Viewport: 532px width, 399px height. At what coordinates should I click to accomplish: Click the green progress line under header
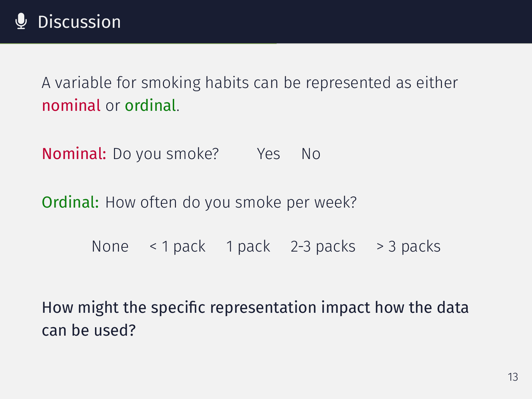coord(138,44)
